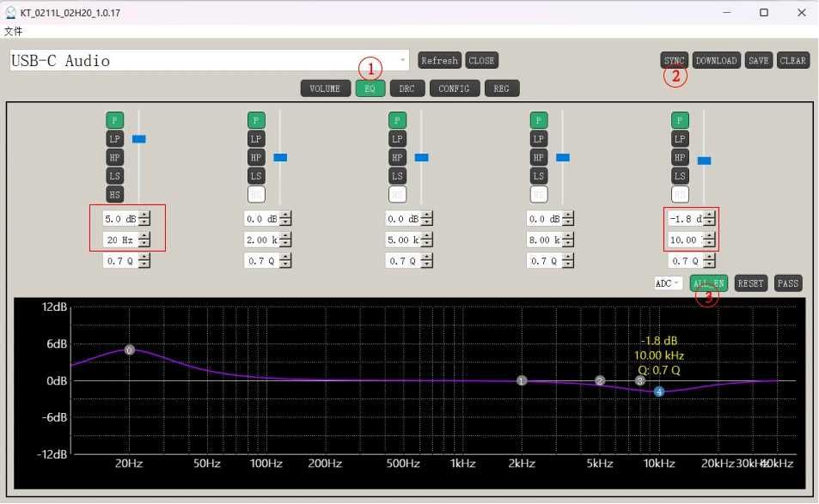The width and height of the screenshot is (819, 504).
Task: Switch to the EQ tab
Action: coord(370,88)
